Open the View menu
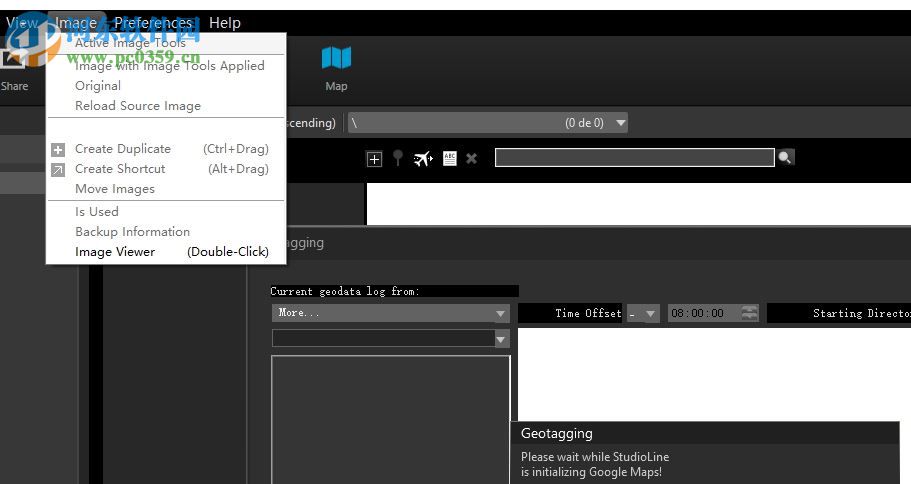 coord(21,23)
